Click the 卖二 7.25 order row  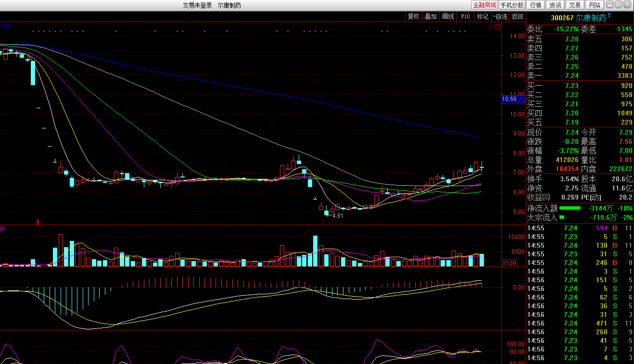pos(580,66)
